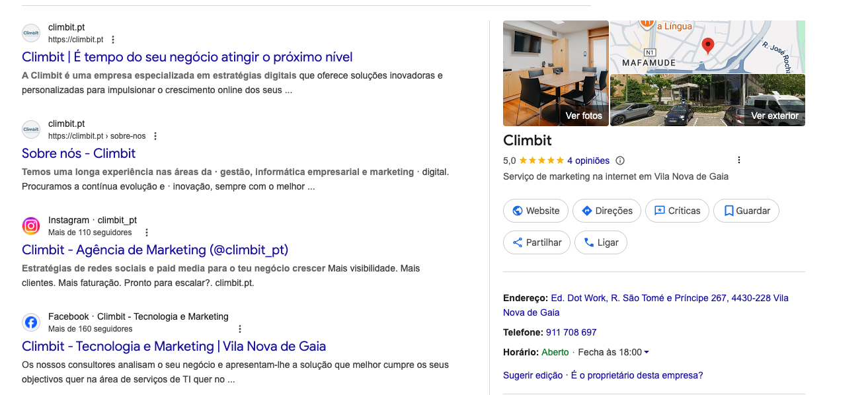
Task: Open three-dot menu next to Instagram result
Action: [147, 233]
